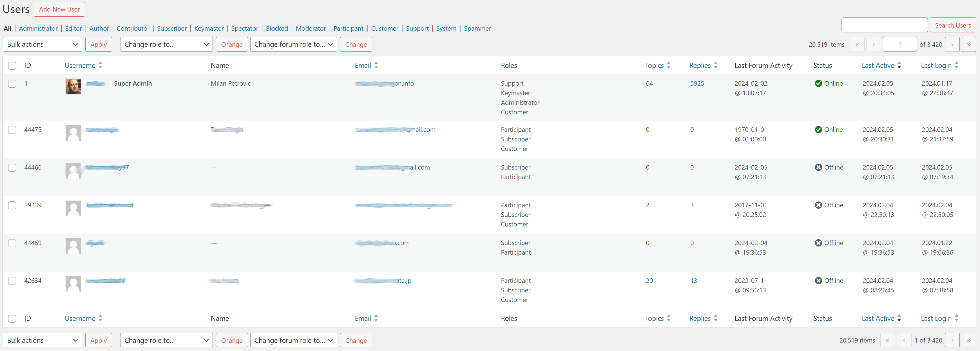Click the top Change button beside the role dropdown
980x351 pixels.
232,45
